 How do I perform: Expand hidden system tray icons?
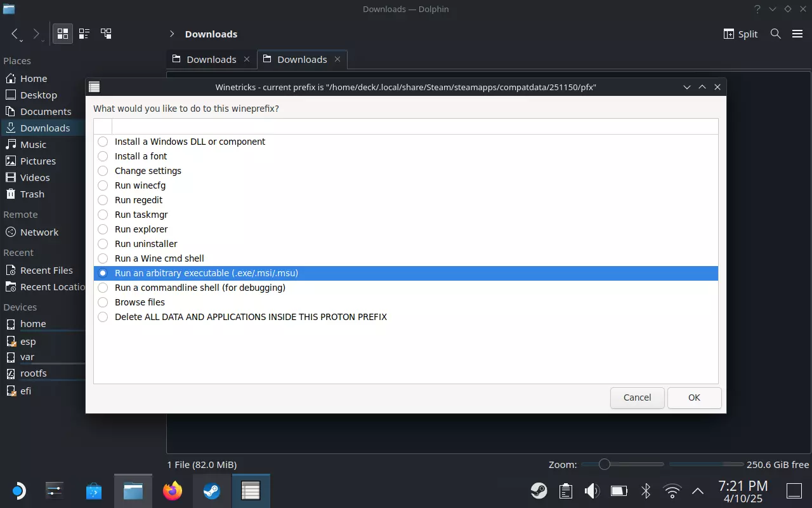pos(698,491)
